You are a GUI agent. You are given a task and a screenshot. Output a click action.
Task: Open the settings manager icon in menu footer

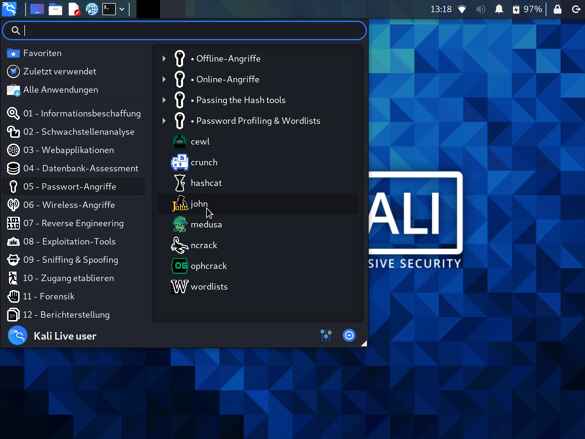(326, 335)
